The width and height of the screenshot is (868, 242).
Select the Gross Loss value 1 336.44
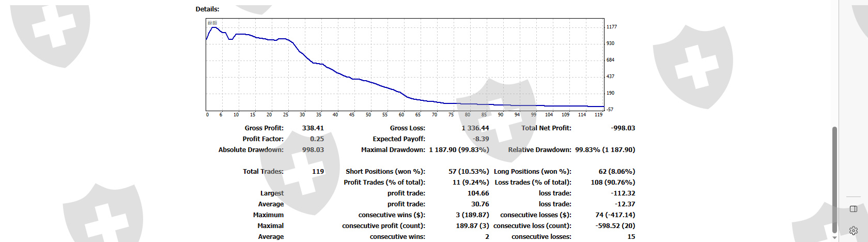pos(475,128)
